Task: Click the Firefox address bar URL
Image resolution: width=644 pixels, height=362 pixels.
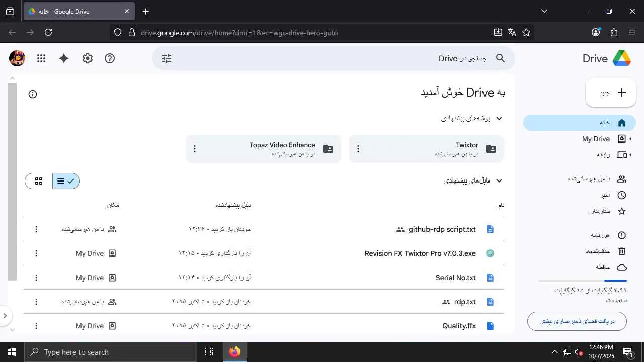Action: click(239, 33)
